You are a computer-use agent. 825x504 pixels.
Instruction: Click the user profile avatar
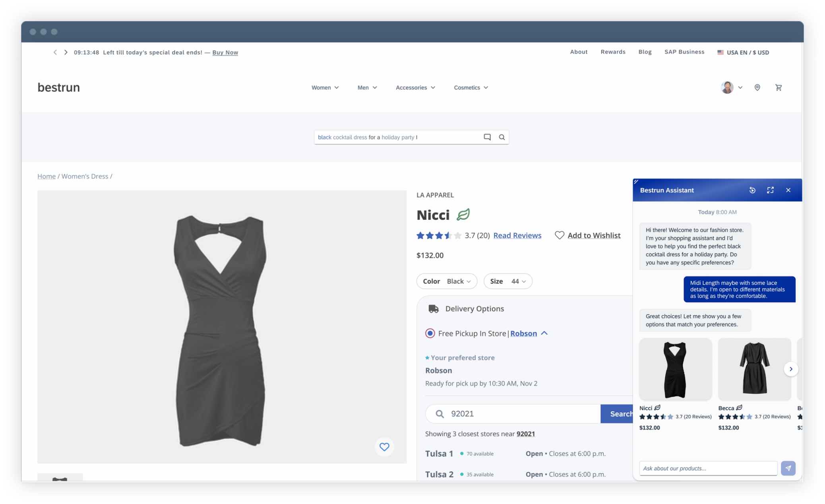click(x=727, y=87)
